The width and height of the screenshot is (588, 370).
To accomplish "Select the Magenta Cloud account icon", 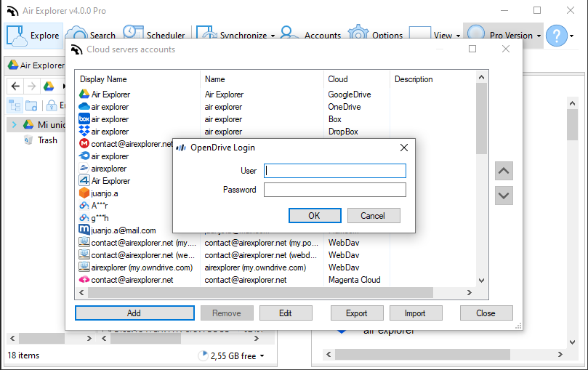I will (84, 280).
